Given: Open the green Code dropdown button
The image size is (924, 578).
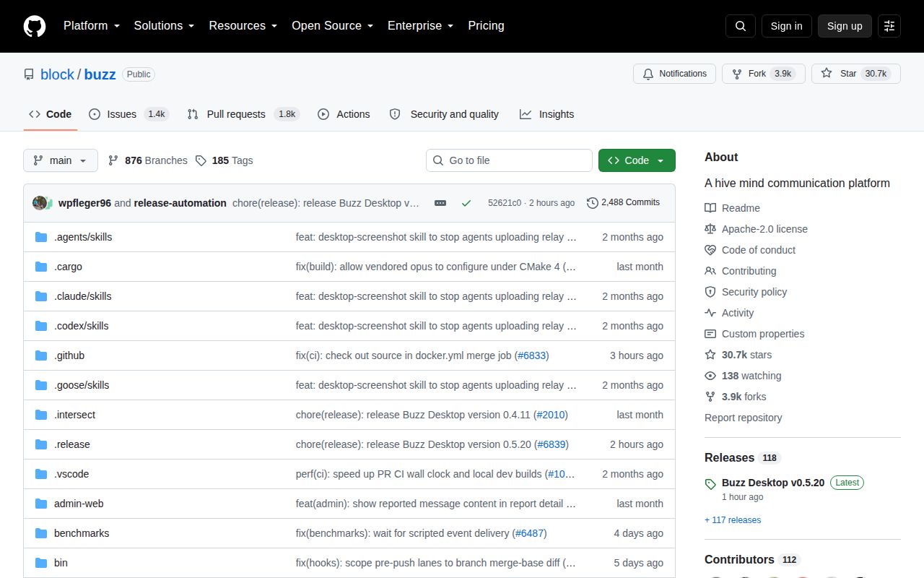Looking at the screenshot, I should (x=637, y=160).
